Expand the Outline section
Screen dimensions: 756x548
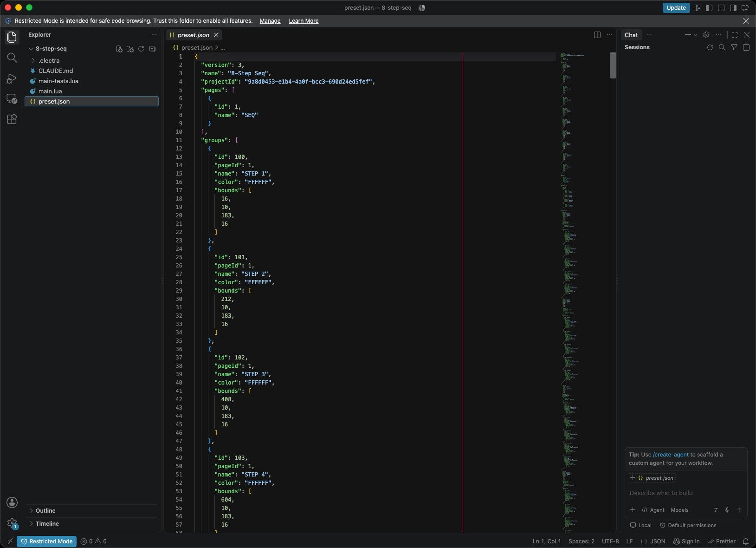(x=92, y=511)
